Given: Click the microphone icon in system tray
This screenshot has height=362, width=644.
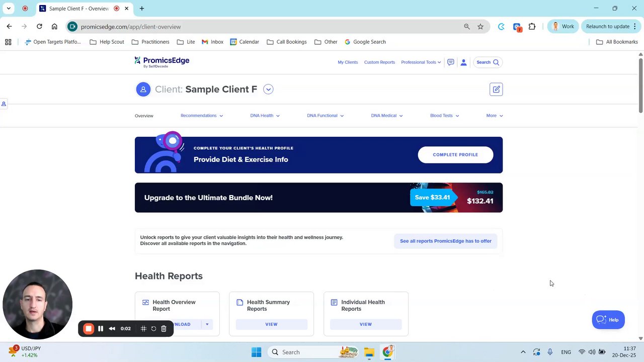Looking at the screenshot, I should coord(550,352).
